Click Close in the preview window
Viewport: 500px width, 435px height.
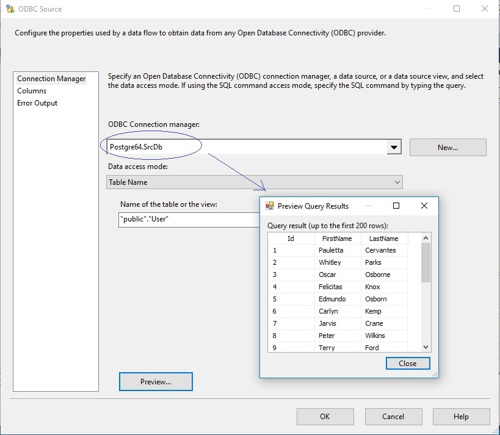(x=408, y=363)
